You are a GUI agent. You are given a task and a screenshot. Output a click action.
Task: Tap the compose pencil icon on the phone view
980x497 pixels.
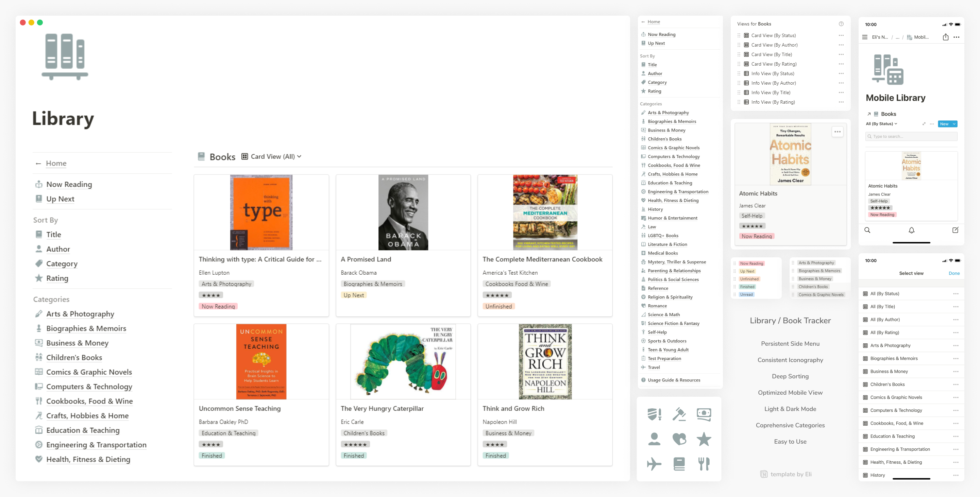(x=955, y=230)
